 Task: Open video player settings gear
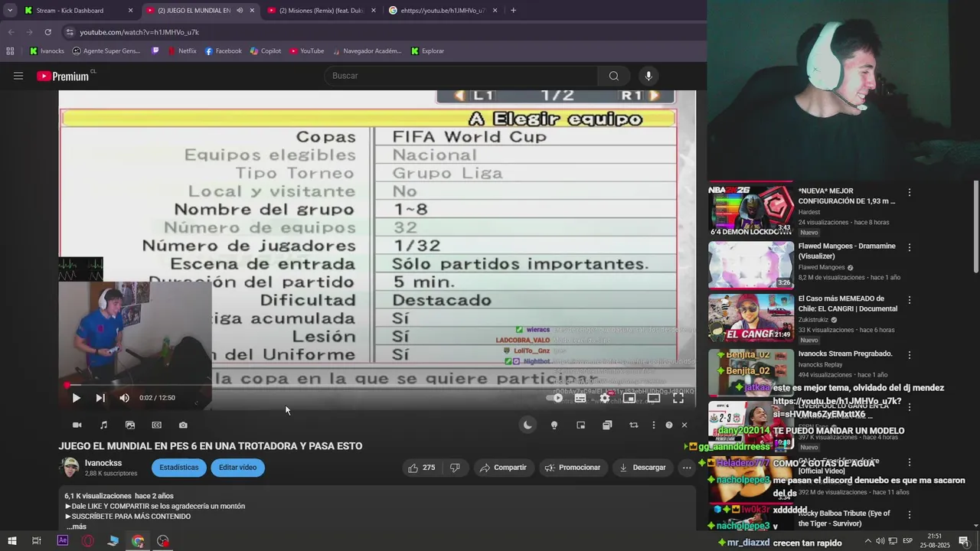[x=605, y=398]
